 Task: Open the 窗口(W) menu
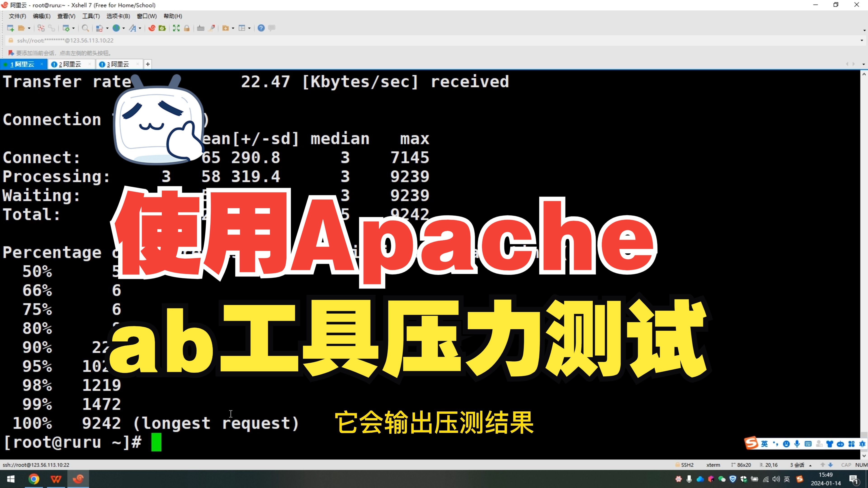click(x=146, y=16)
